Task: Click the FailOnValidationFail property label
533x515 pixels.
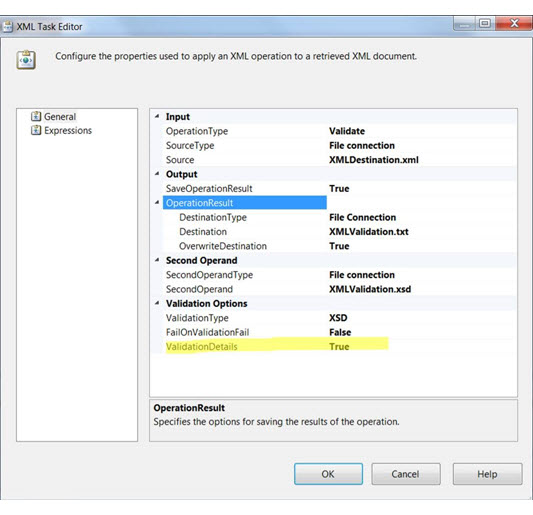Action: tap(207, 332)
